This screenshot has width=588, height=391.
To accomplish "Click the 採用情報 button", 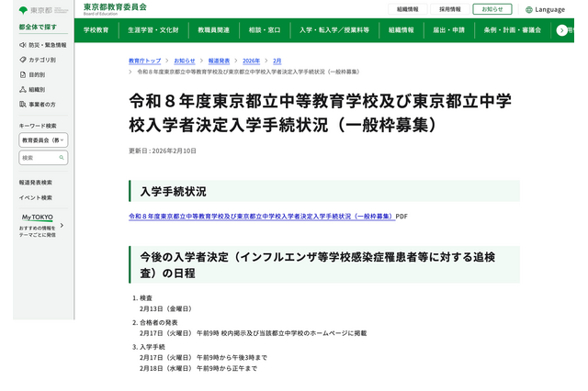I will coord(449,9).
